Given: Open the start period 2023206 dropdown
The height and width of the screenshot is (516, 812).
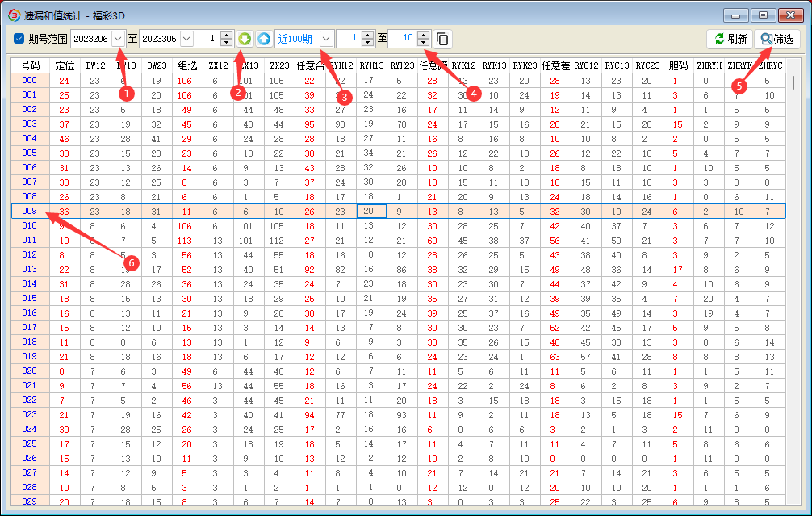Looking at the screenshot, I should pos(119,39).
